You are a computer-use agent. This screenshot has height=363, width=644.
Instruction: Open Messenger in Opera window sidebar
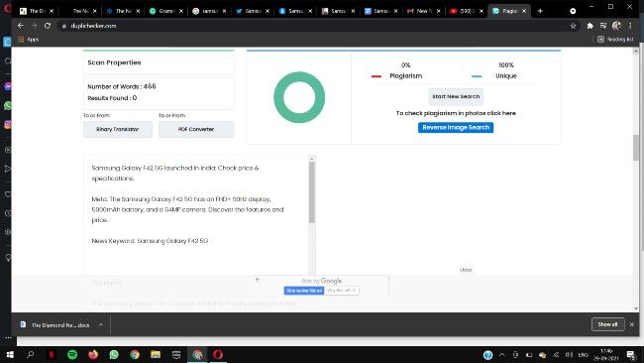[x=8, y=86]
